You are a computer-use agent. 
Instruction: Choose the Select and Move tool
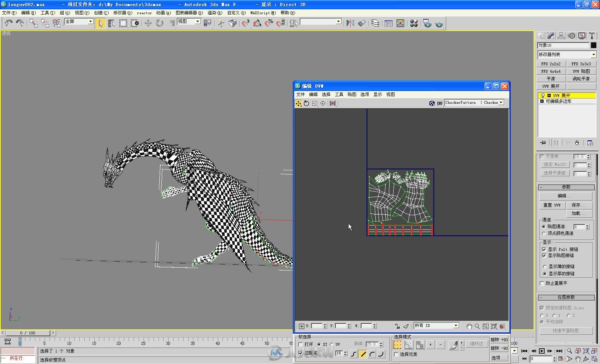[148, 24]
